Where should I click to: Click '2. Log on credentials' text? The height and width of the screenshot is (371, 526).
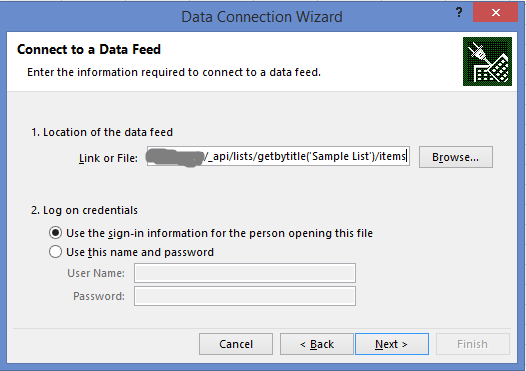[x=85, y=210]
